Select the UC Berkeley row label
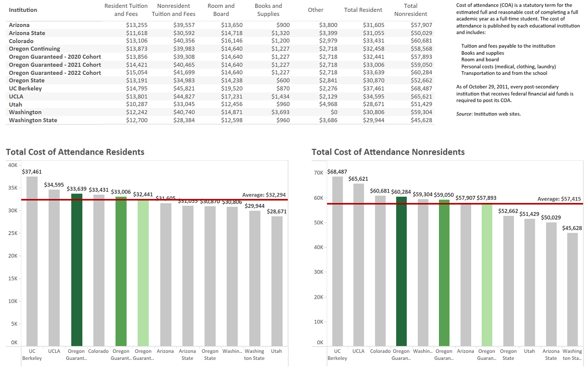Viewport: 588px width, 368px height. coord(25,88)
